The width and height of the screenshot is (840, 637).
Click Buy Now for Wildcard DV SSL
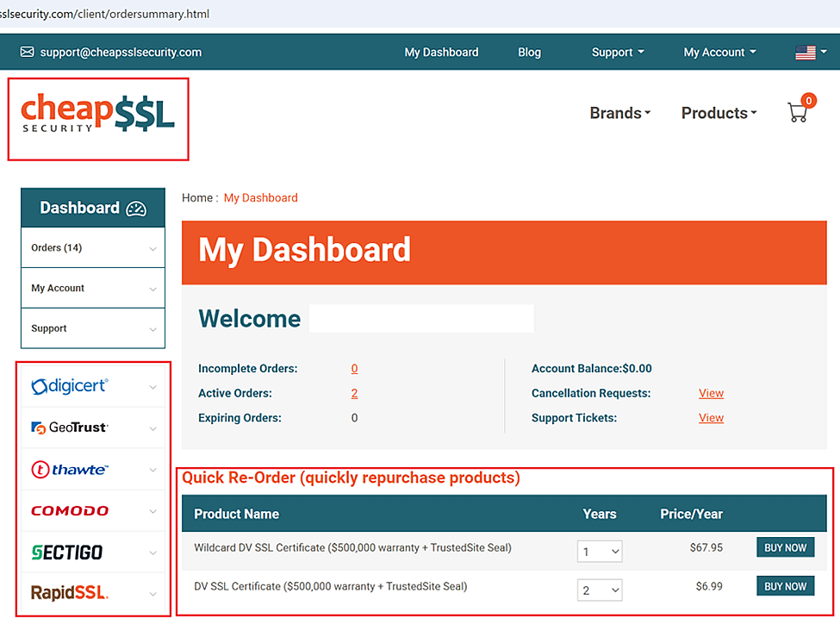point(785,547)
